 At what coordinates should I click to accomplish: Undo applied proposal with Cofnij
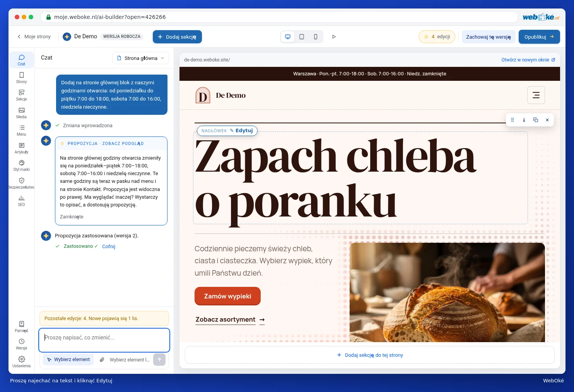(109, 246)
